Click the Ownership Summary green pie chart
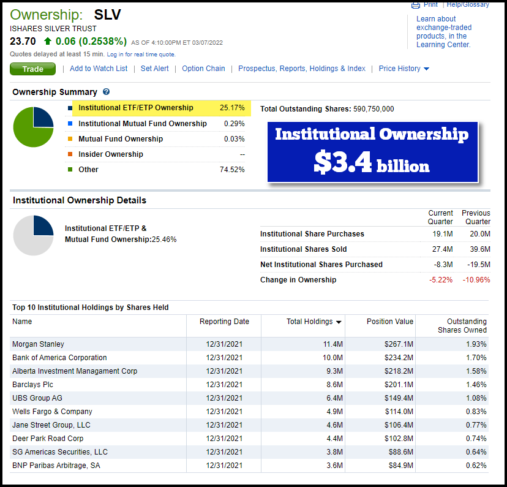The width and height of the screenshot is (507, 487). point(33,127)
